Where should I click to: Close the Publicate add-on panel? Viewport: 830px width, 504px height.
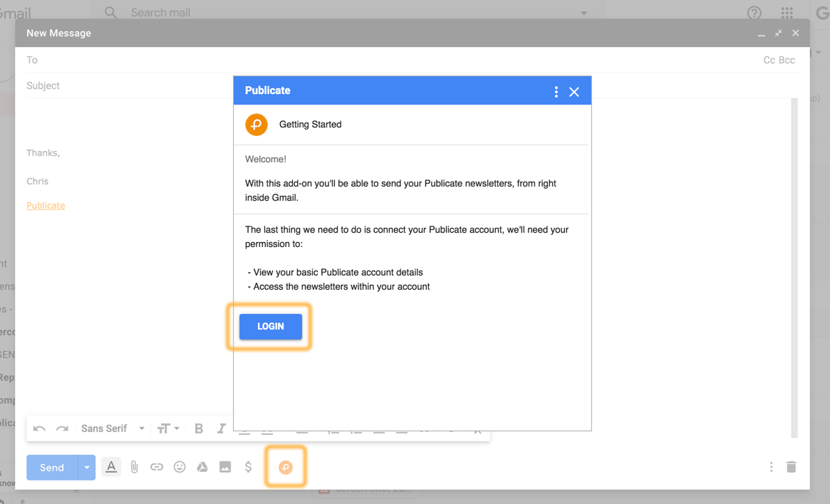click(x=574, y=92)
